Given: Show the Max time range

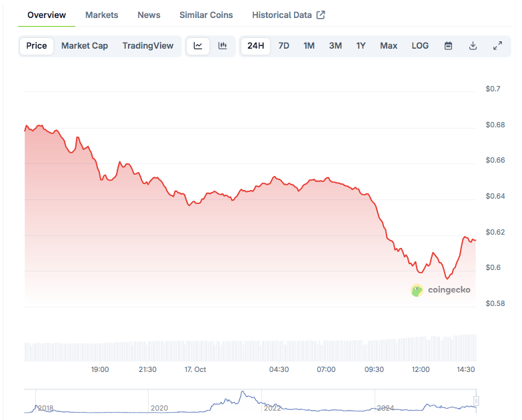Looking at the screenshot, I should tap(389, 46).
